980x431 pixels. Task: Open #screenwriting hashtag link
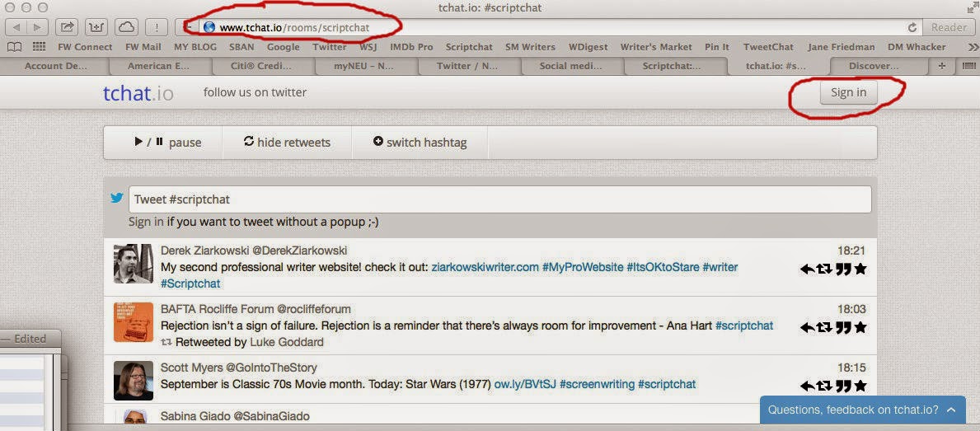point(597,384)
